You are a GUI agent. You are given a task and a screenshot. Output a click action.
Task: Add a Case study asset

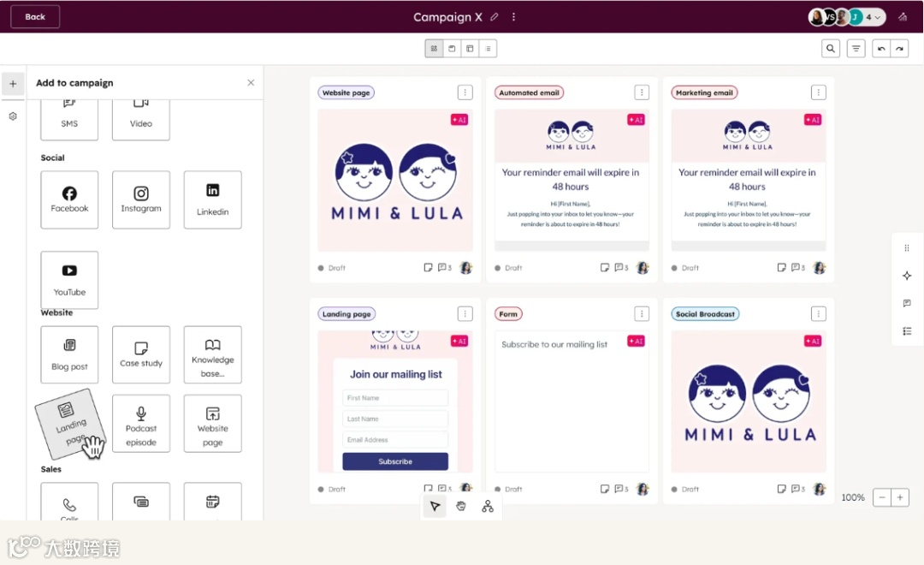[141, 354]
